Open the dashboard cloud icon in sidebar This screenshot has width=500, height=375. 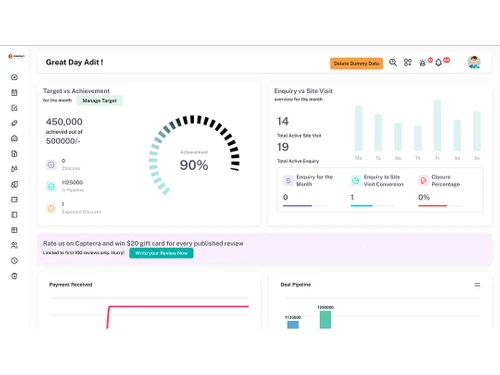click(14, 77)
